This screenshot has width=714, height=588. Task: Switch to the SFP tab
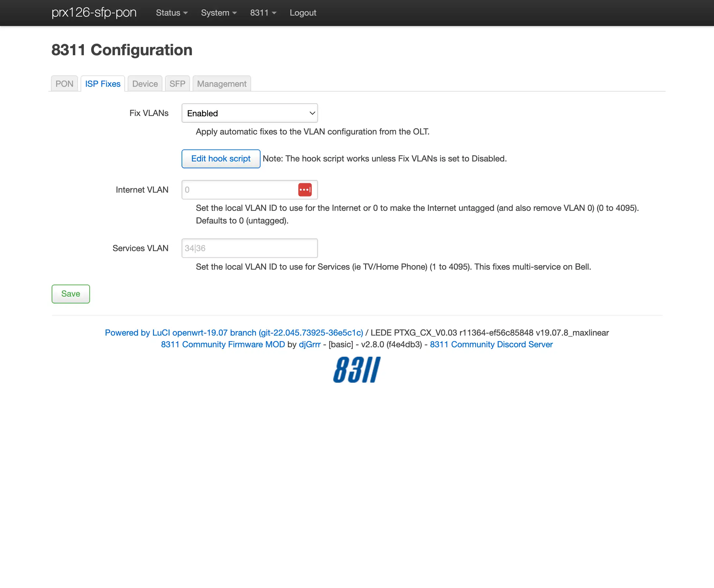(x=177, y=84)
